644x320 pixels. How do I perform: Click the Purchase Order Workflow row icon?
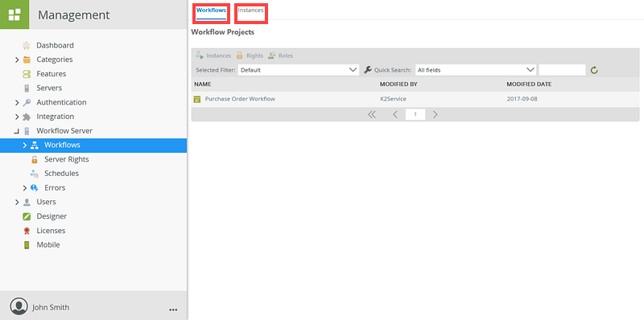(196, 99)
